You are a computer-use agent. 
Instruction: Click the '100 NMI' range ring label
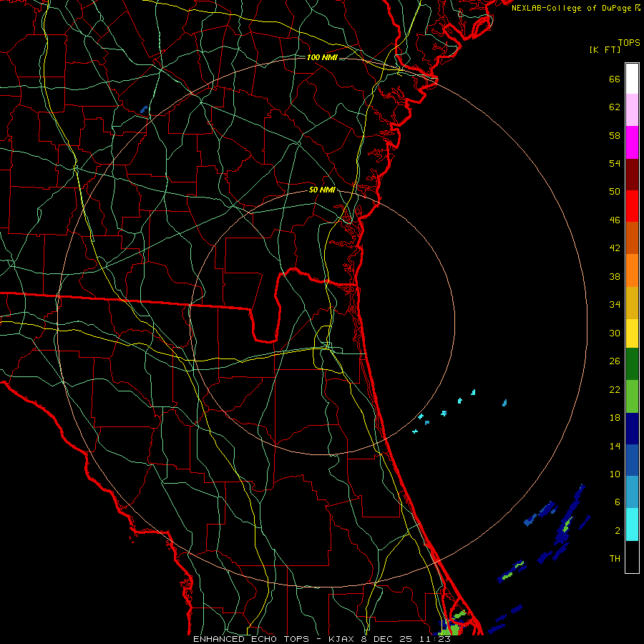coord(322,57)
